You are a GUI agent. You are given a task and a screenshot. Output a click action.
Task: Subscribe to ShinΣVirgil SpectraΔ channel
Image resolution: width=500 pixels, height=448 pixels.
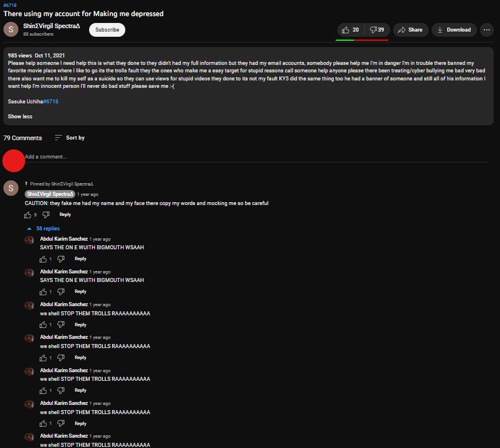click(x=107, y=30)
